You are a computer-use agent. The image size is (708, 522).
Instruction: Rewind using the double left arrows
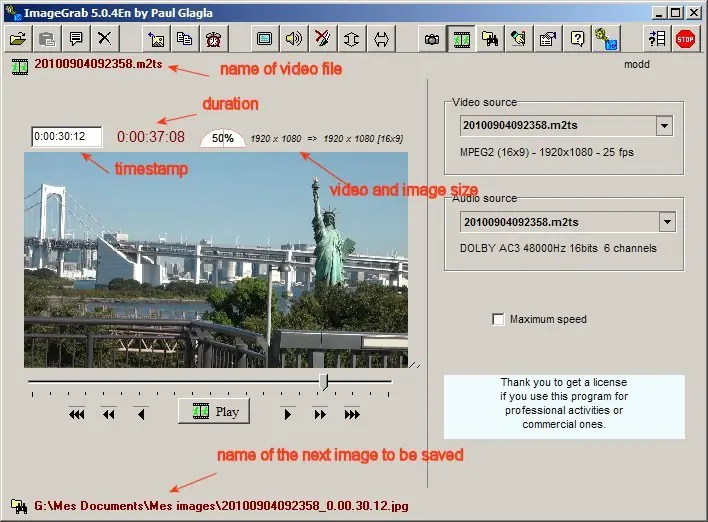pos(108,414)
